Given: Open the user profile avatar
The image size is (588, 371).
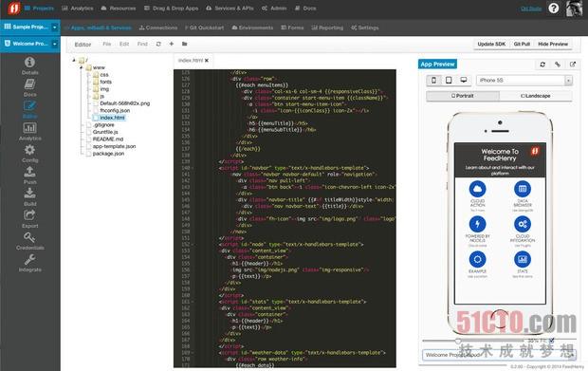Looking at the screenshot, I should point(574,9).
